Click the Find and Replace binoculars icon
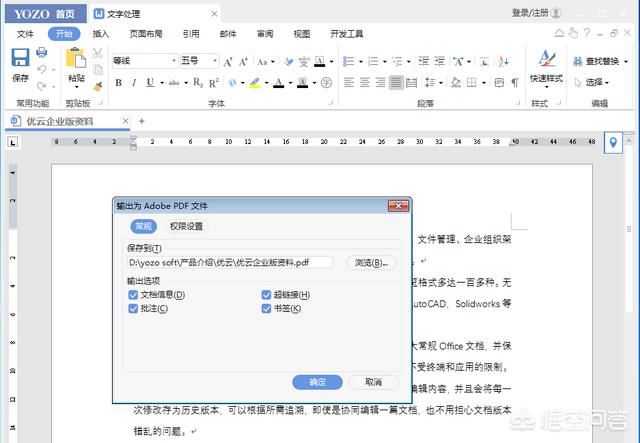This screenshot has width=640, height=443. coord(578,62)
